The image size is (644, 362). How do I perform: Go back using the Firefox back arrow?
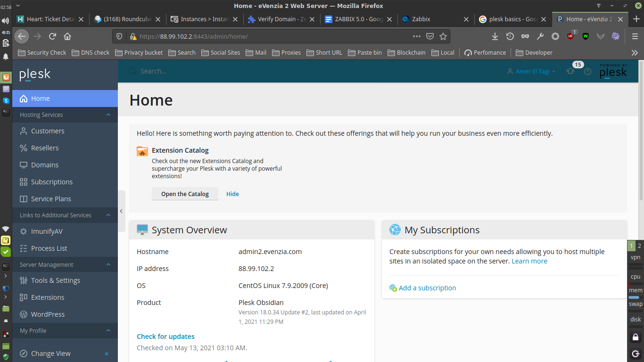coord(22,36)
